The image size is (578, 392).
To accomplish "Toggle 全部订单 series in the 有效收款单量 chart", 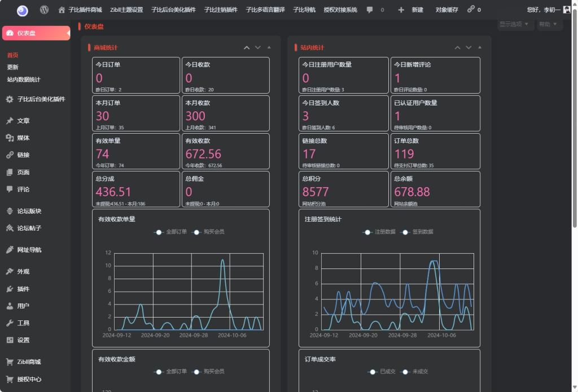I will tap(170, 232).
